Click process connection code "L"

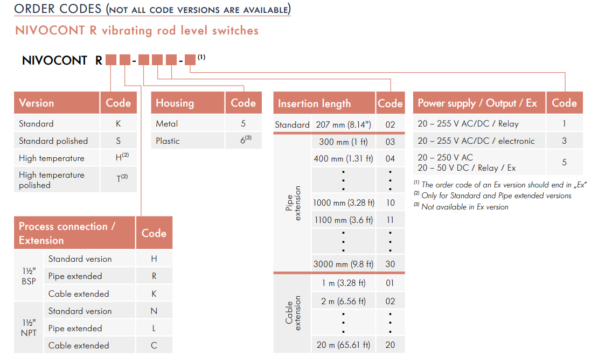coord(154,328)
